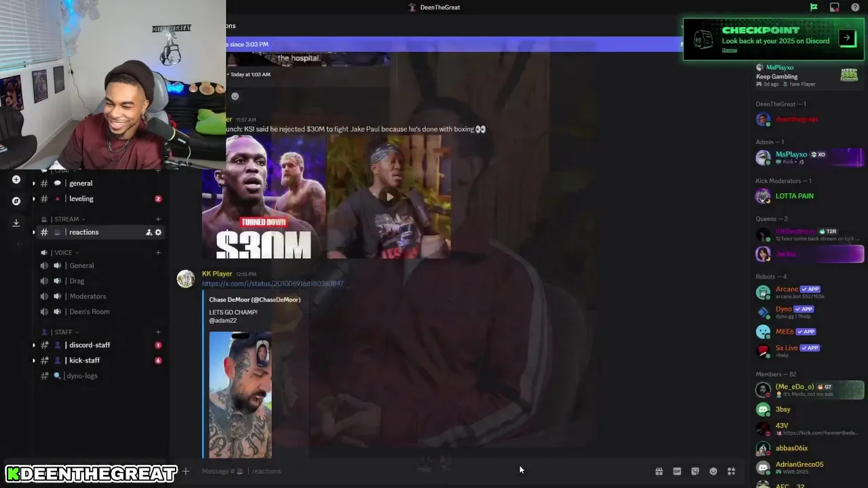Open Chase DeMoor embed title link
This screenshot has width=868, height=488.
(254, 300)
